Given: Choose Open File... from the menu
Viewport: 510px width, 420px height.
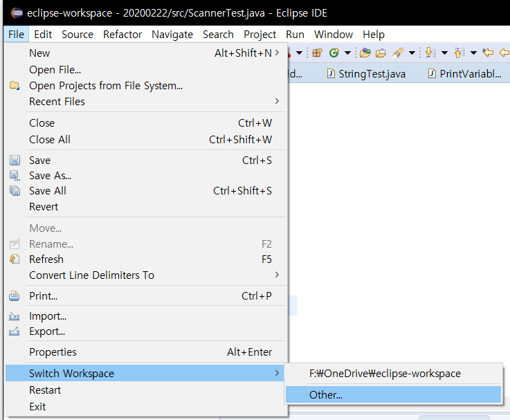Looking at the screenshot, I should click(x=146, y=70).
